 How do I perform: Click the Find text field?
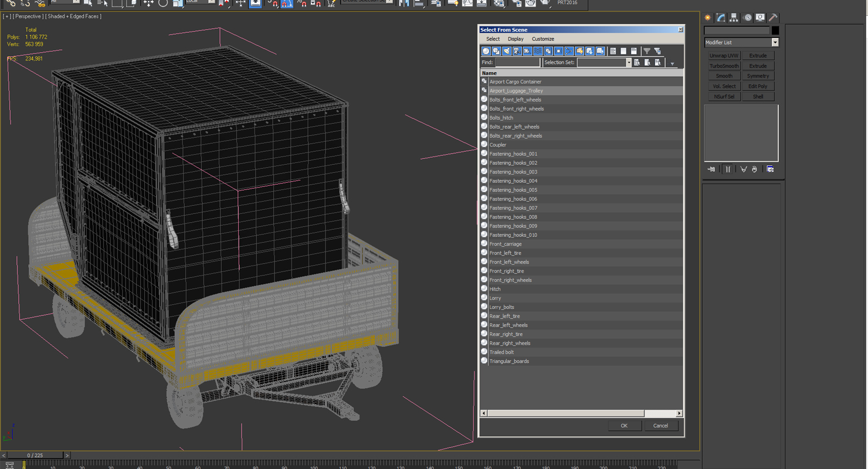click(517, 63)
